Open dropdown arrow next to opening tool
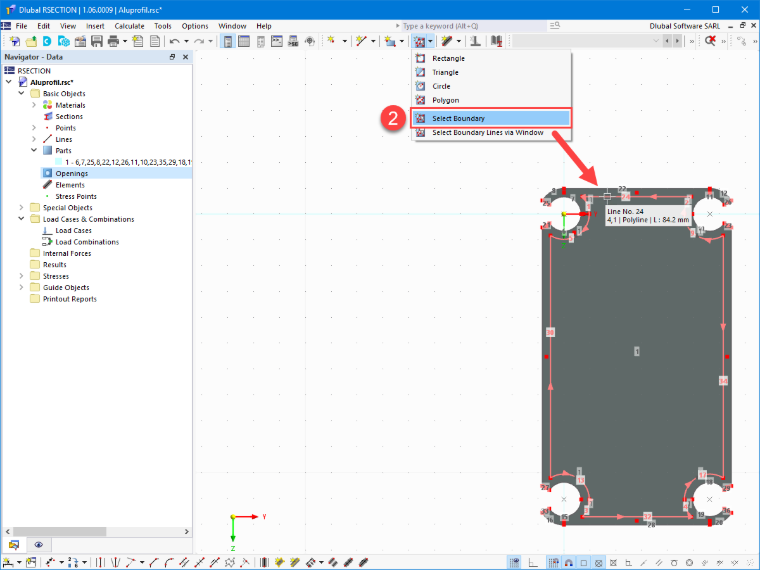 430,42
